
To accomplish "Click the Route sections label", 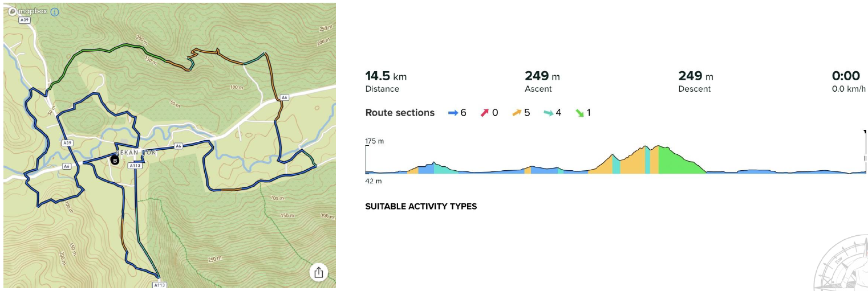I will coord(400,113).
